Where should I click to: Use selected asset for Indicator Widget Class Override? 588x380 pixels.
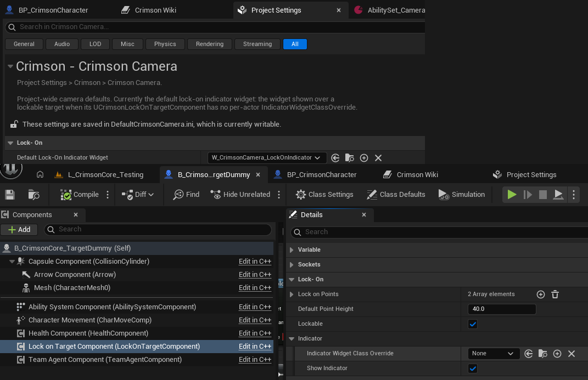point(528,354)
